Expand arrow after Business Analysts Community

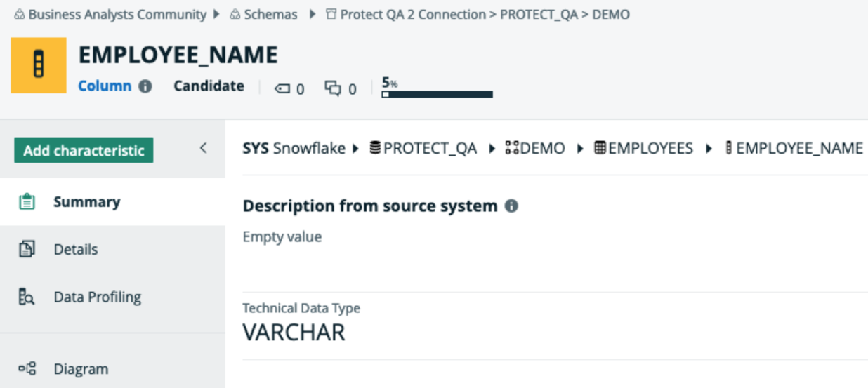217,15
